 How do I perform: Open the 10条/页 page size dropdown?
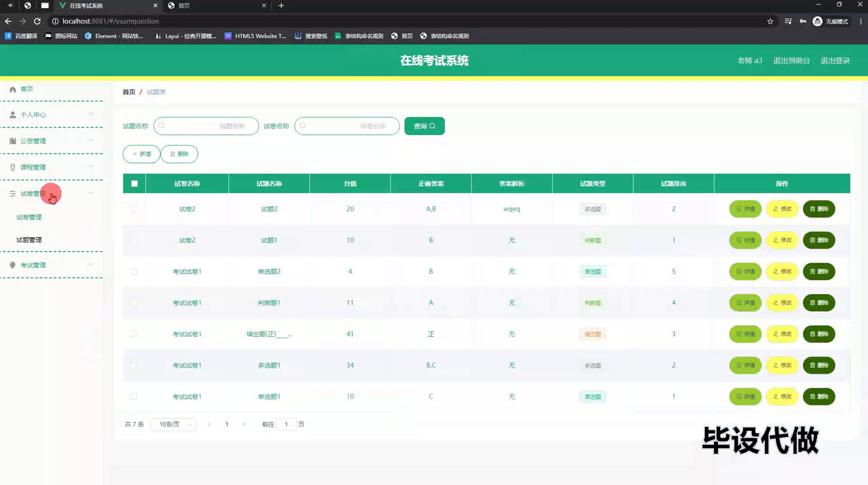point(173,424)
